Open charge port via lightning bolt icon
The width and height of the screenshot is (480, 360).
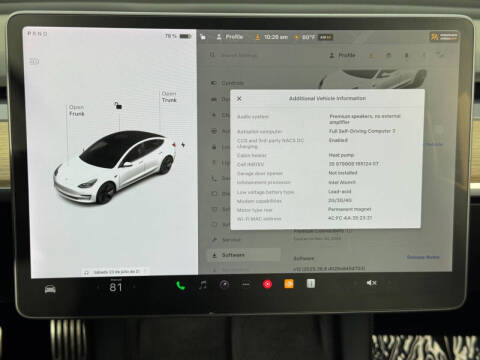point(183,145)
